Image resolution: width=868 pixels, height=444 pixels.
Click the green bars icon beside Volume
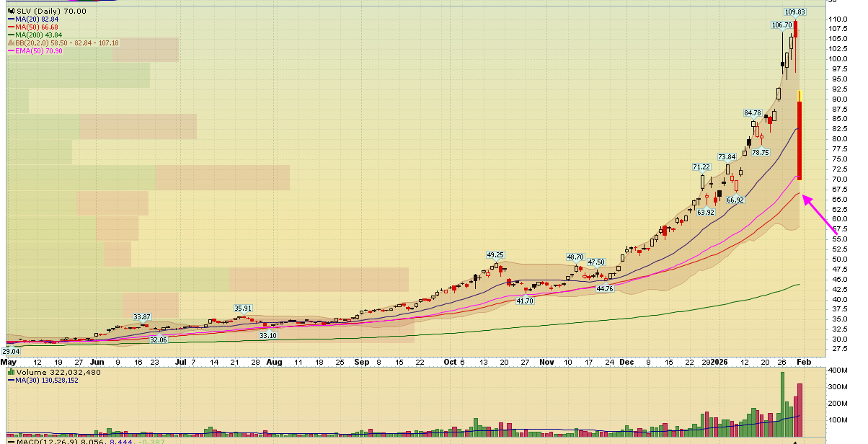point(11,371)
